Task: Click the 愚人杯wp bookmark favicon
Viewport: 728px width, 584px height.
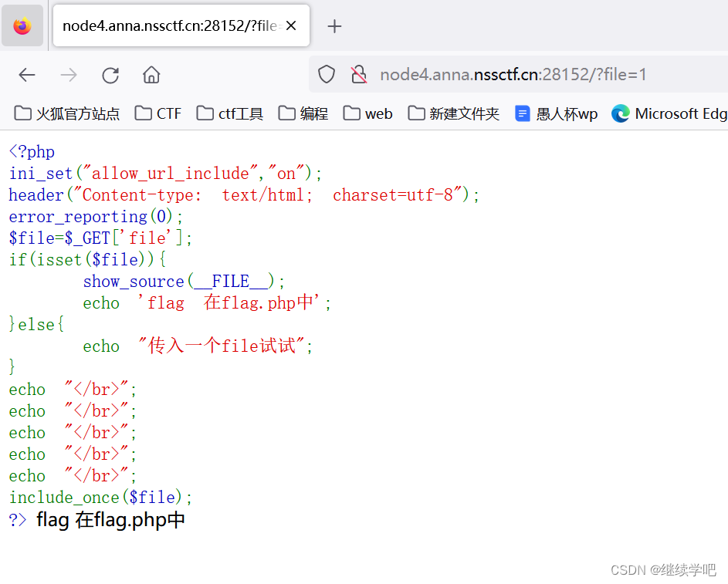Action: click(523, 113)
